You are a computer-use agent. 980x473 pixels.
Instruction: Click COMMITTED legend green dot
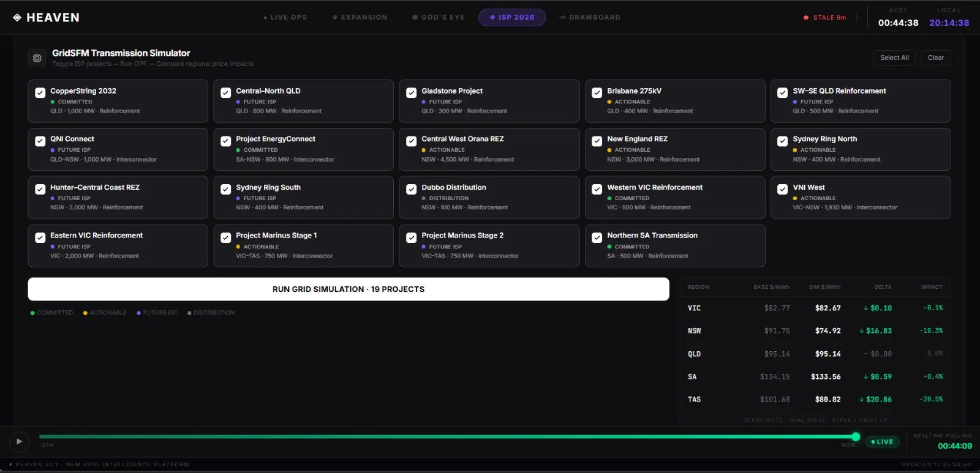[32, 313]
